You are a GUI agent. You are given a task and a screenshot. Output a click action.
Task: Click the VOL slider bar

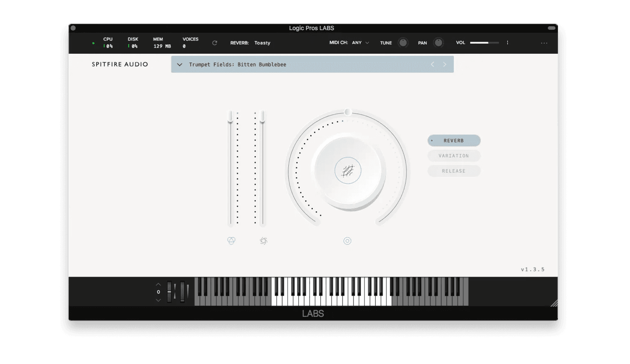tap(484, 43)
